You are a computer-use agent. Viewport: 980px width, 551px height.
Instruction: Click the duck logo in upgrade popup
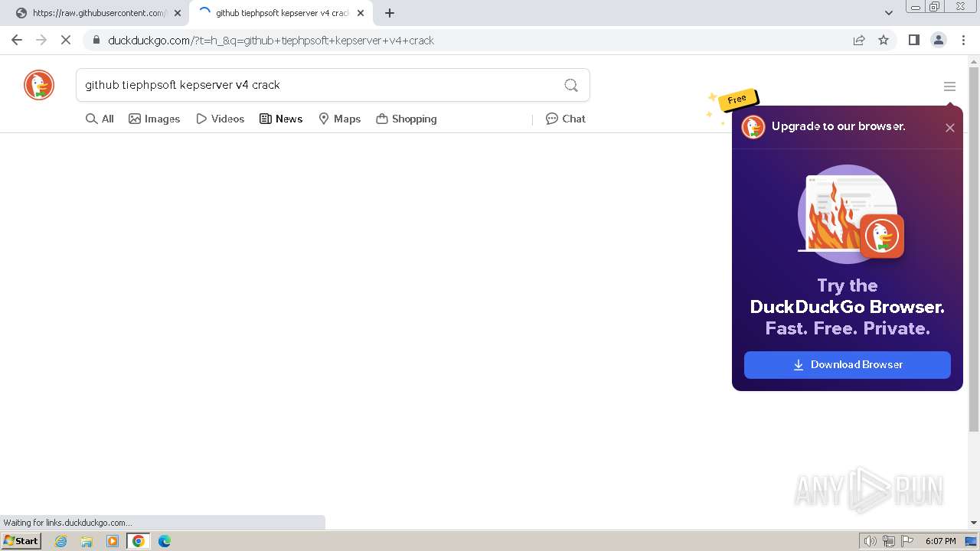tap(753, 127)
